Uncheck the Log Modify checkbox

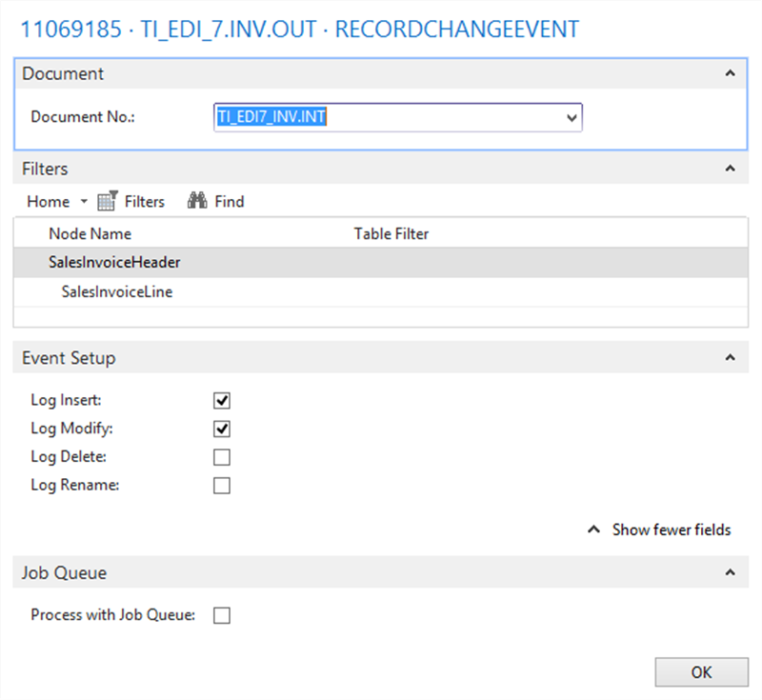(222, 429)
